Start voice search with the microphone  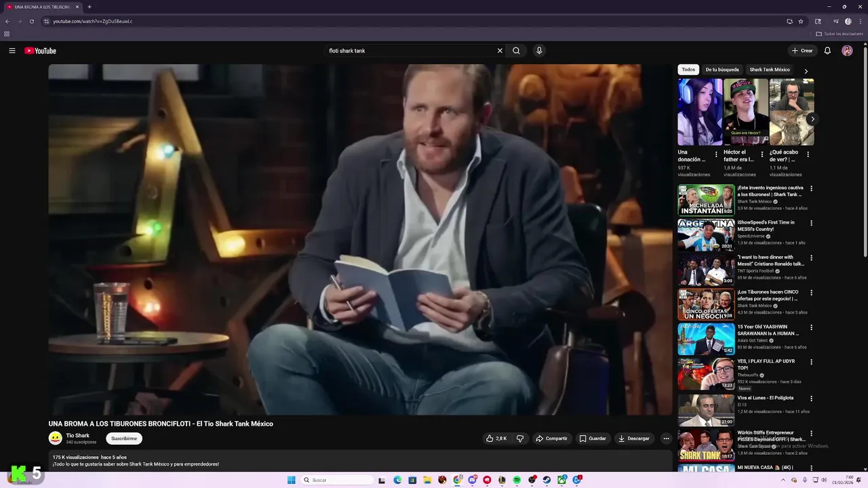(539, 51)
